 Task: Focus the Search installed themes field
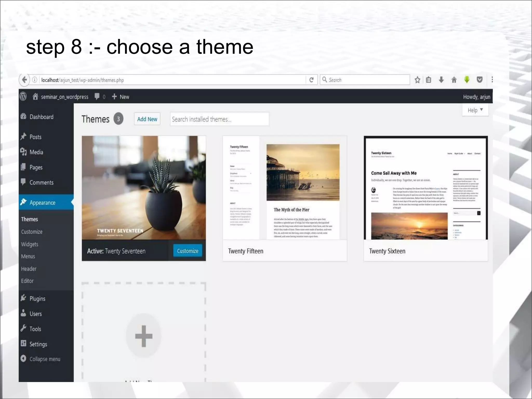coord(220,119)
